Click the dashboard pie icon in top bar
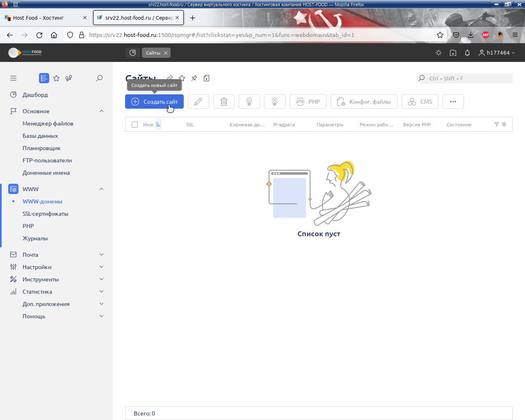 pos(132,52)
